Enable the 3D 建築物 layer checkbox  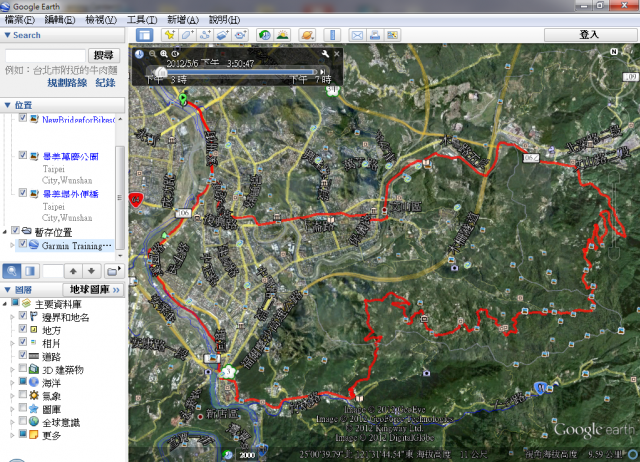coord(23,368)
